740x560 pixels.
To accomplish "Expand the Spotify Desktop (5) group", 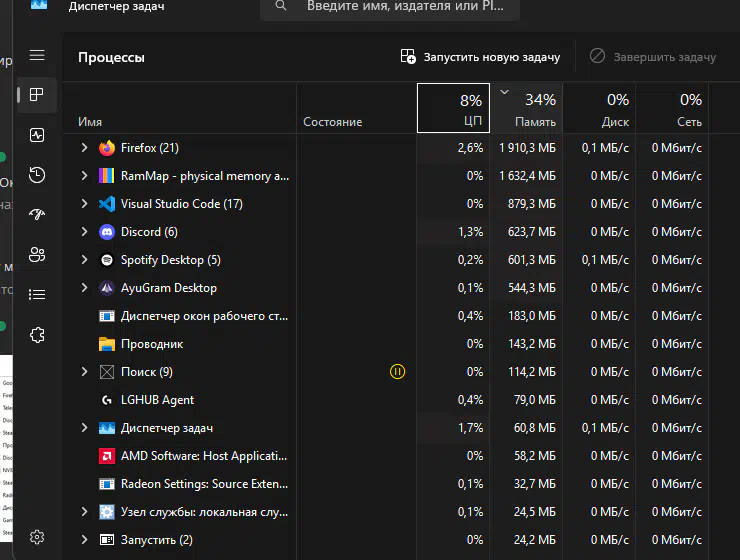I will 84,259.
